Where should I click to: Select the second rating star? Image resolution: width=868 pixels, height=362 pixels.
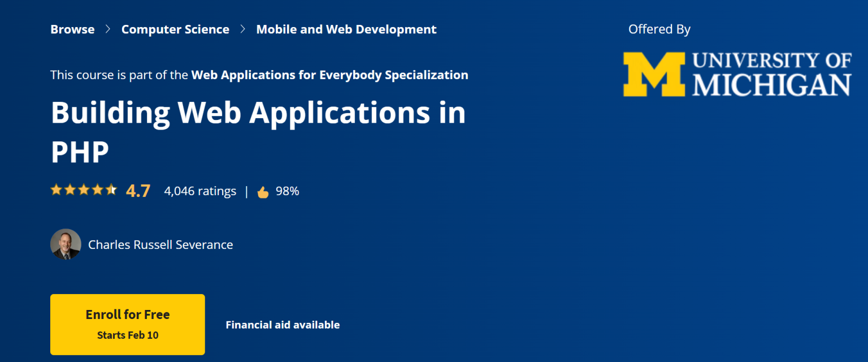[x=70, y=189]
